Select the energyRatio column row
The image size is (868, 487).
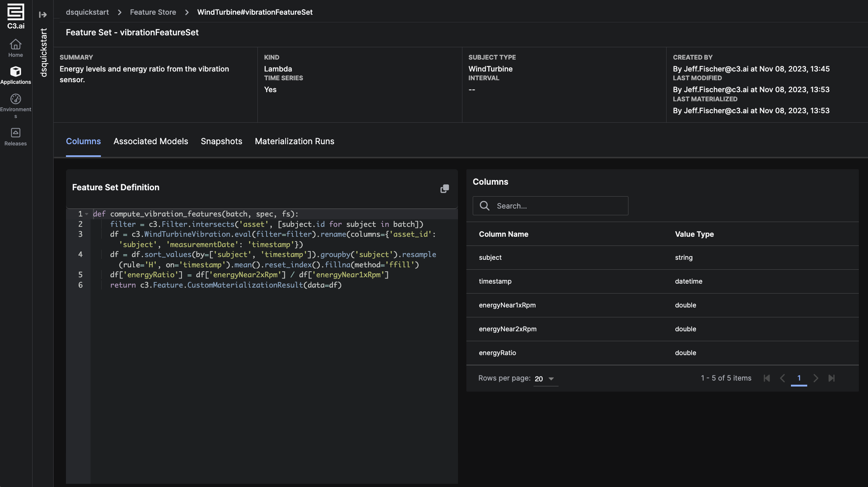coord(663,353)
